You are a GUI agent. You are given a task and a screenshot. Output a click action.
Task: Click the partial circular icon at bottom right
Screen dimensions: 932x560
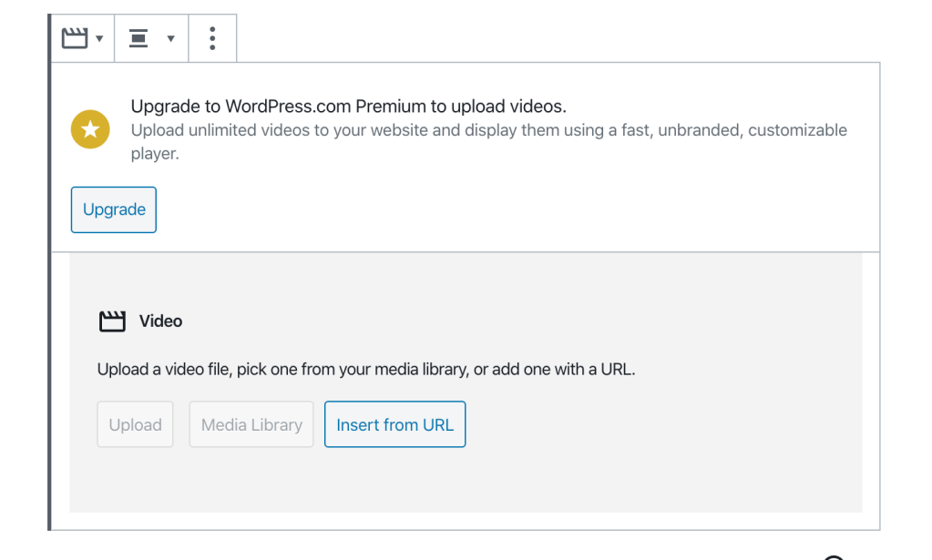[x=835, y=555]
